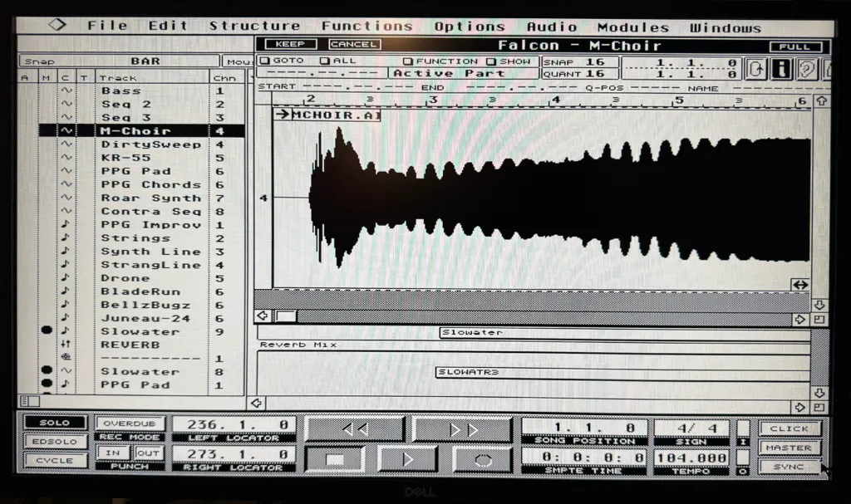Tick the FUNCTION checkbox
The image size is (851, 504).
click(x=408, y=61)
